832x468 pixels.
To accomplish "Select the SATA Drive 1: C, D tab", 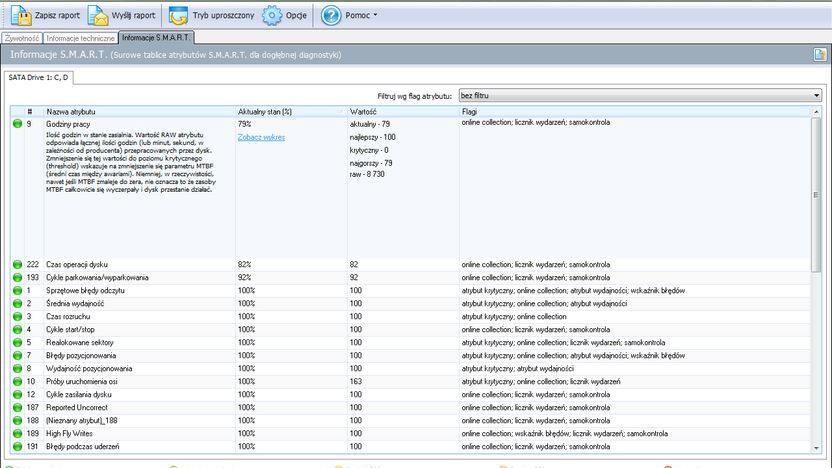I will pyautogui.click(x=38, y=77).
